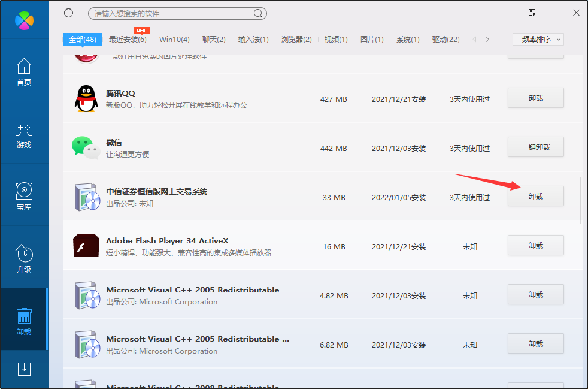Image resolution: width=588 pixels, height=389 pixels.
Task: Click 33 MB size of 中信证券
Action: pos(334,198)
